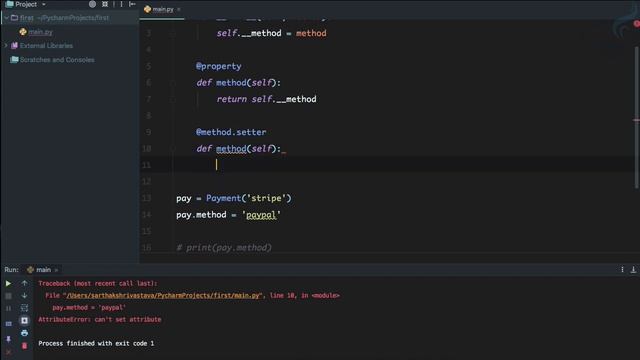
Task: Place cursor on '@property' decorator
Action: (x=218, y=66)
